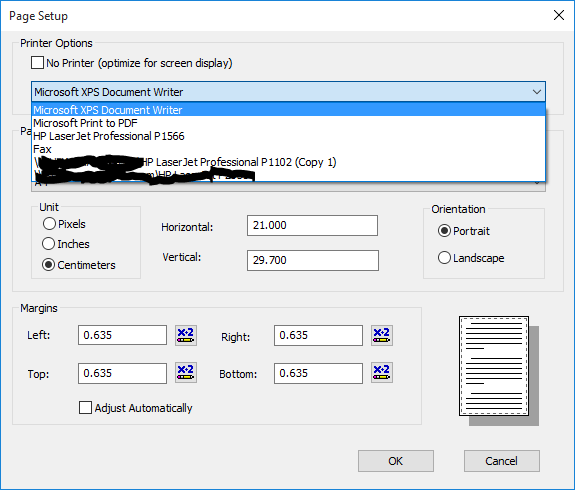Image resolution: width=575 pixels, height=490 pixels.
Task: Choose Portrait orientation
Action: tap(444, 231)
